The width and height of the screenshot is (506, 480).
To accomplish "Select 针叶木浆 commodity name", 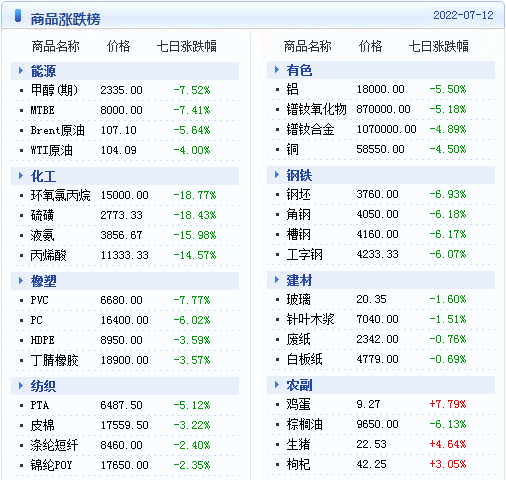I will 310,319.
